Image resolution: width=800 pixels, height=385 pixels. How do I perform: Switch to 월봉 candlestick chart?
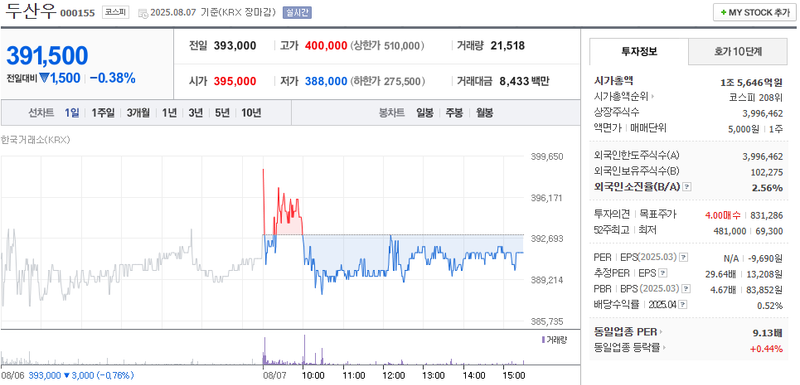point(485,113)
